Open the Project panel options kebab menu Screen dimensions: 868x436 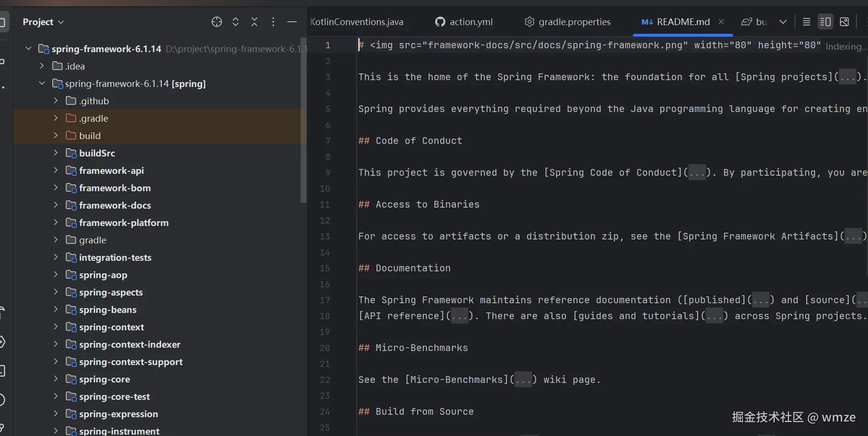point(273,22)
